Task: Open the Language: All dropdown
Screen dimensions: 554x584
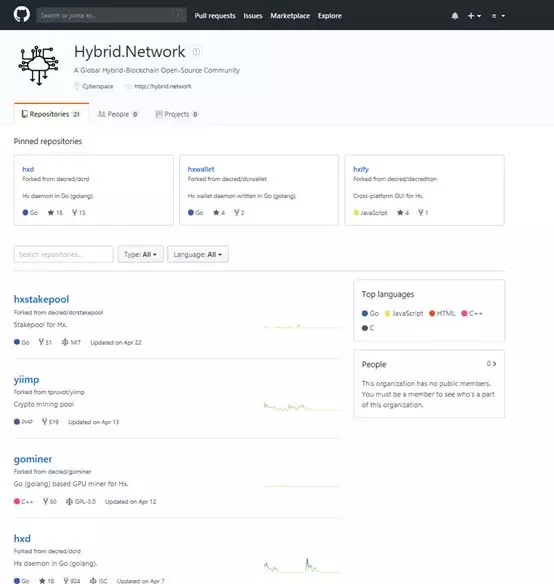Action: [197, 254]
